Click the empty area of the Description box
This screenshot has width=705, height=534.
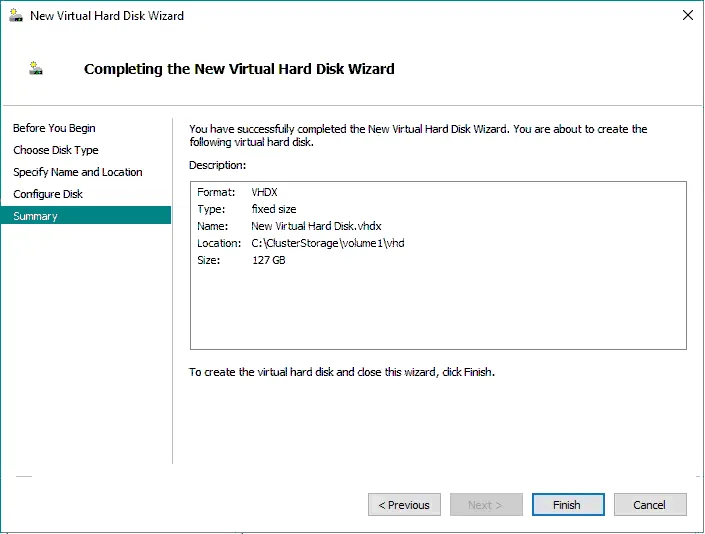coord(437,310)
